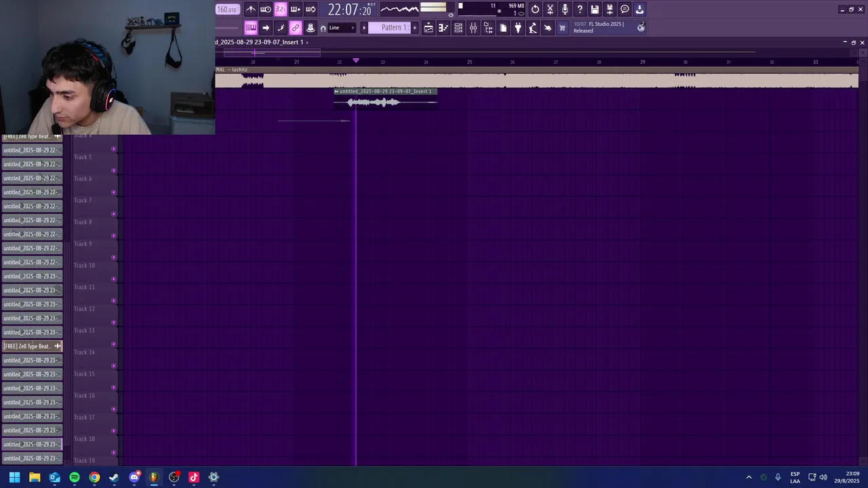Viewport: 868px width, 488px height.
Task: Select the MAL - luchitz audio clip
Action: pos(536,77)
